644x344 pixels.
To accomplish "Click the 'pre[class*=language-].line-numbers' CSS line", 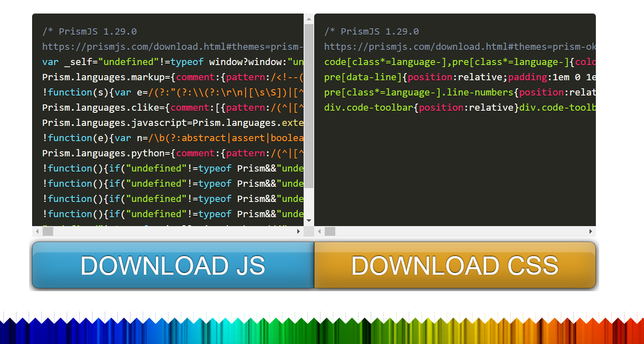I will coord(460,92).
